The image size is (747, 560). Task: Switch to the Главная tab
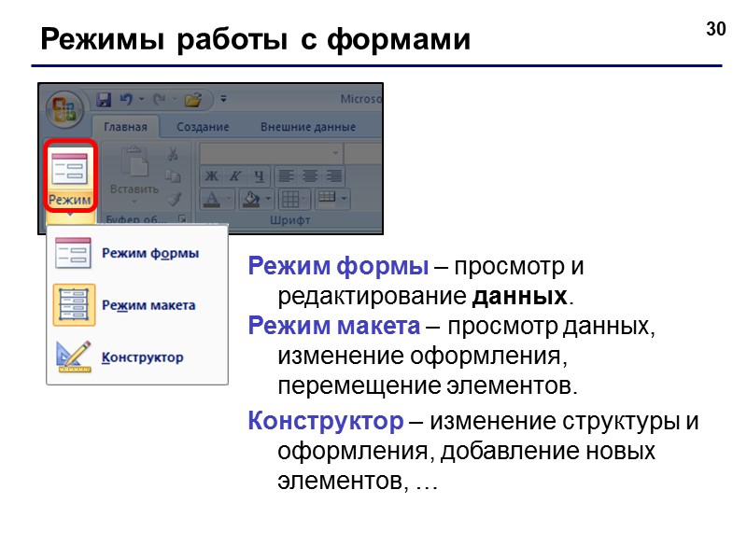click(125, 127)
